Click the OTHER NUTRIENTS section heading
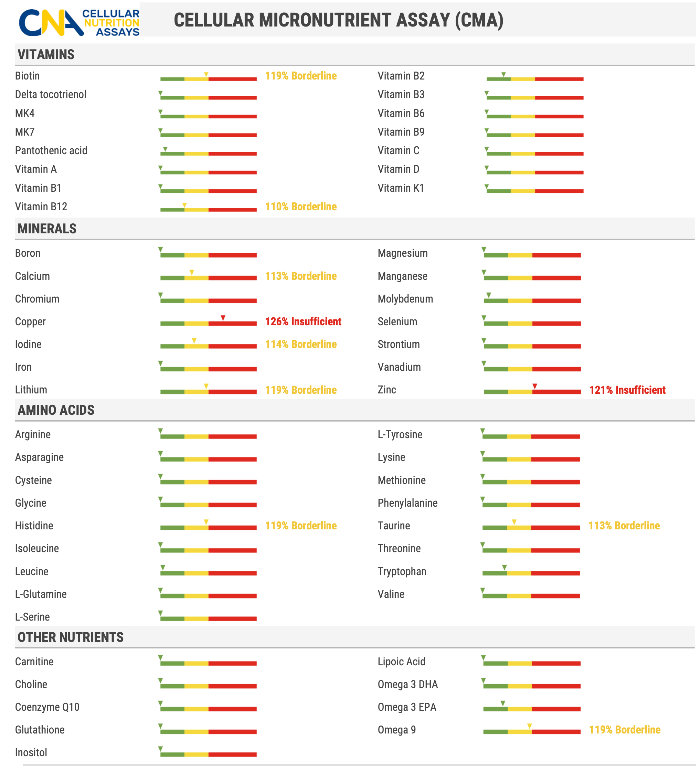The image size is (700, 771). point(70,637)
